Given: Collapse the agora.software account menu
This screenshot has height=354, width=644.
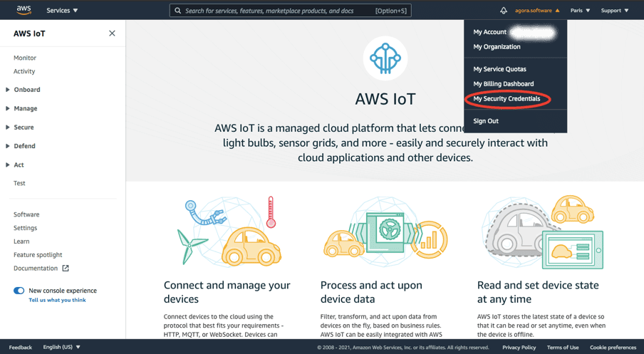Looking at the screenshot, I should 537,11.
